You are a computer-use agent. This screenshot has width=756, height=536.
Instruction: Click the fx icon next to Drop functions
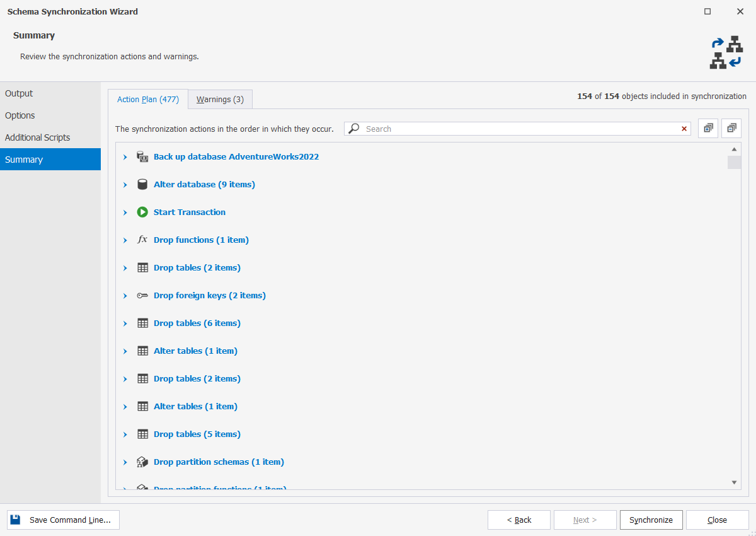(x=142, y=240)
